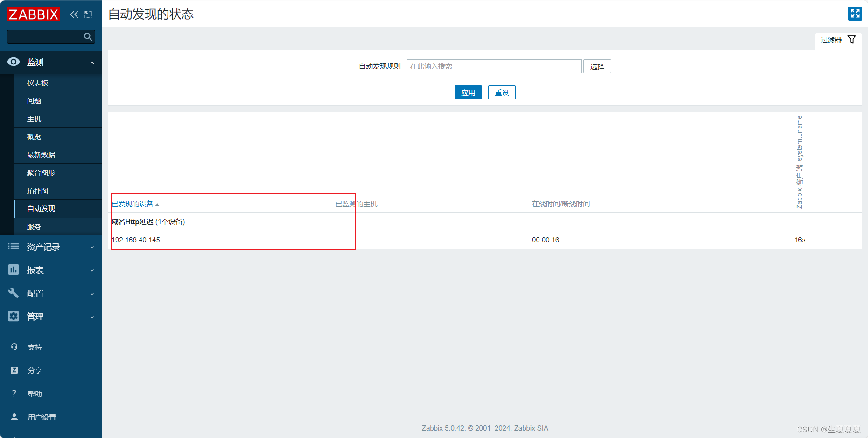
Task: Expand the 报表 menu chevron
Action: pos(92,271)
